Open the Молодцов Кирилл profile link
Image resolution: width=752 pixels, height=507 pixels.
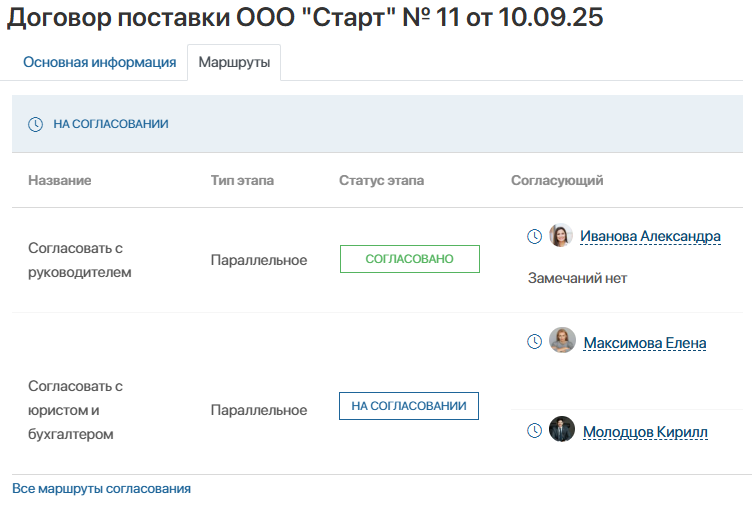click(x=645, y=432)
